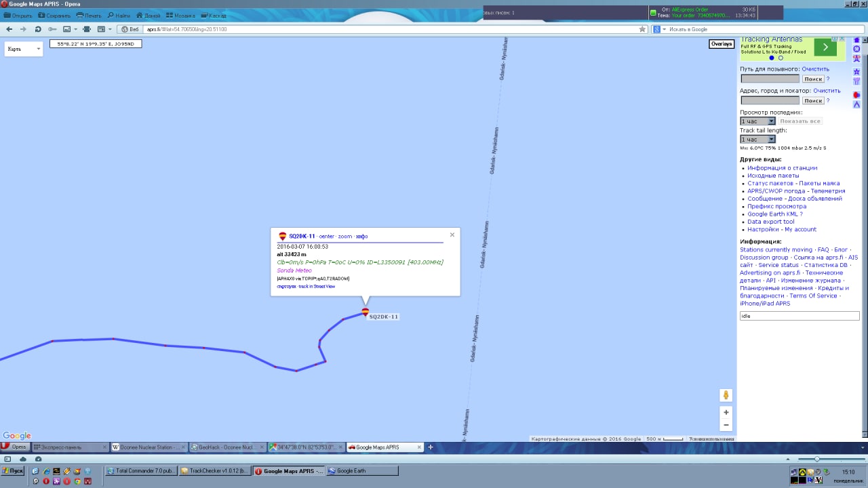Click the crosshair target icon in the side strip
The height and width of the screenshot is (488, 868).
pos(856,49)
